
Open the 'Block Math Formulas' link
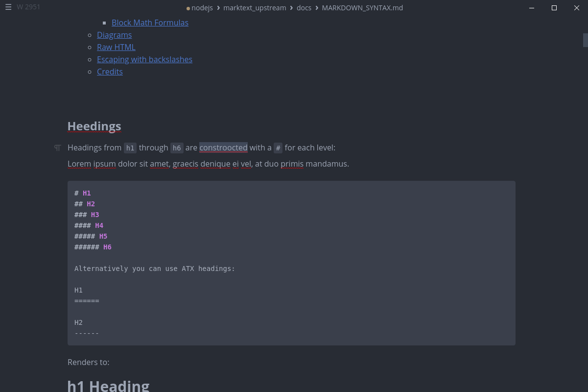click(x=150, y=23)
